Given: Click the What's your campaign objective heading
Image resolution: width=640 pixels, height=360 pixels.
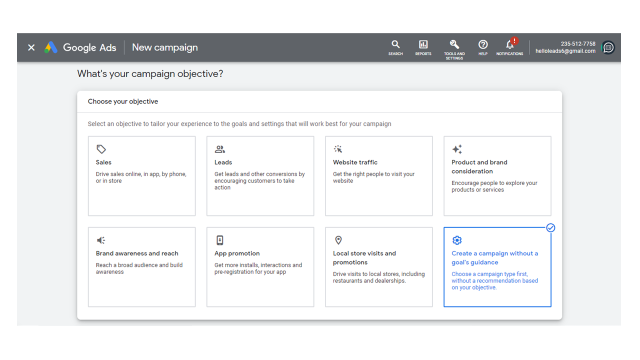Looking at the screenshot, I should point(150,74).
